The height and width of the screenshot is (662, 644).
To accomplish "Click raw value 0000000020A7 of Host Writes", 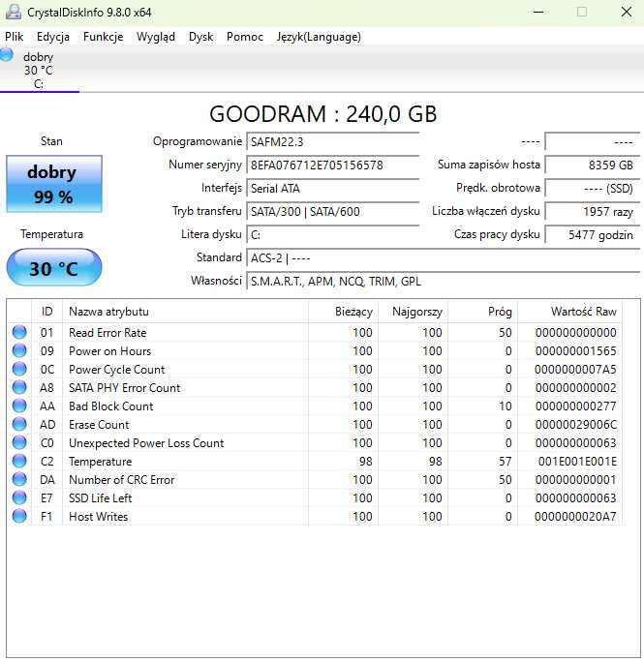I will (x=575, y=517).
